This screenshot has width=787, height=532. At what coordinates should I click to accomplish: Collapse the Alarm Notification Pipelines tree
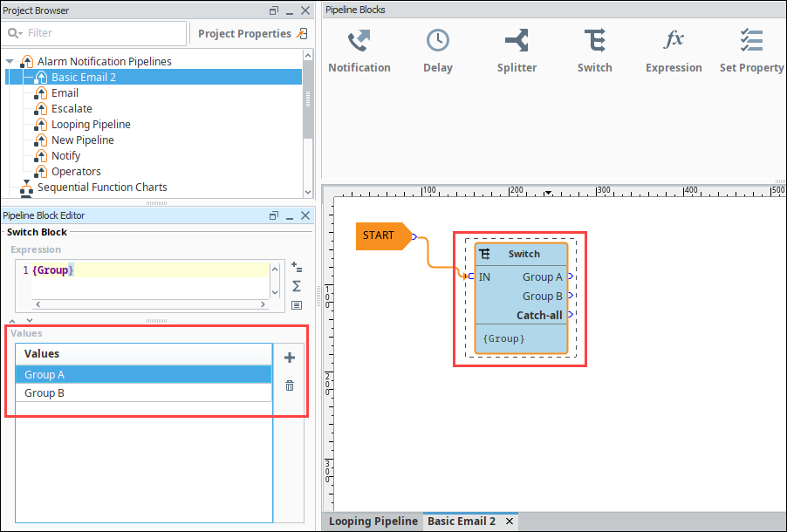(x=10, y=62)
